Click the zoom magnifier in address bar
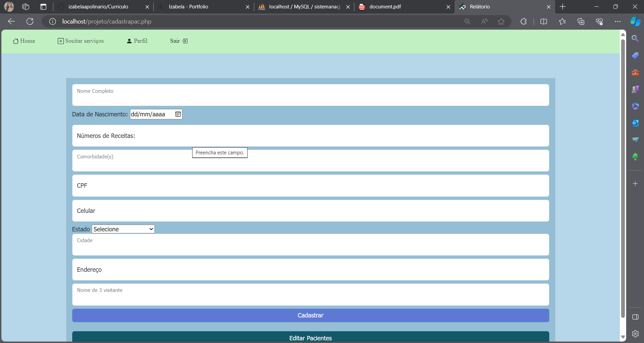The width and height of the screenshot is (644, 343). [x=467, y=22]
